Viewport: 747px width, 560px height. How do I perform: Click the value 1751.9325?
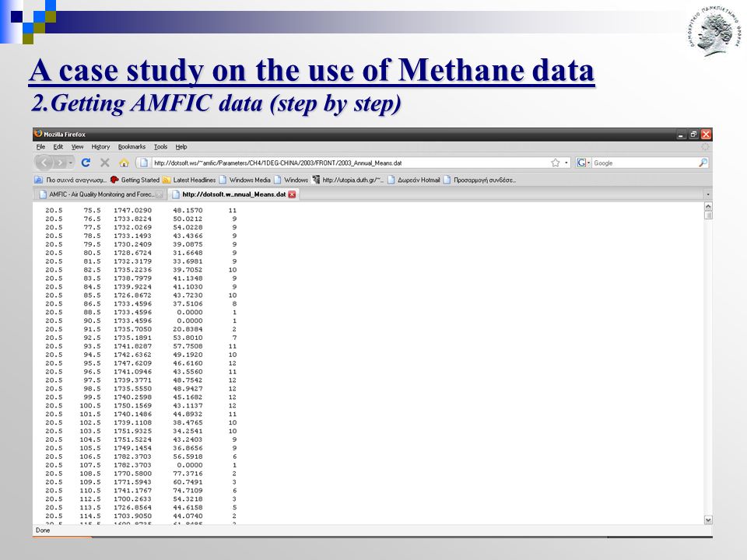click(x=132, y=431)
